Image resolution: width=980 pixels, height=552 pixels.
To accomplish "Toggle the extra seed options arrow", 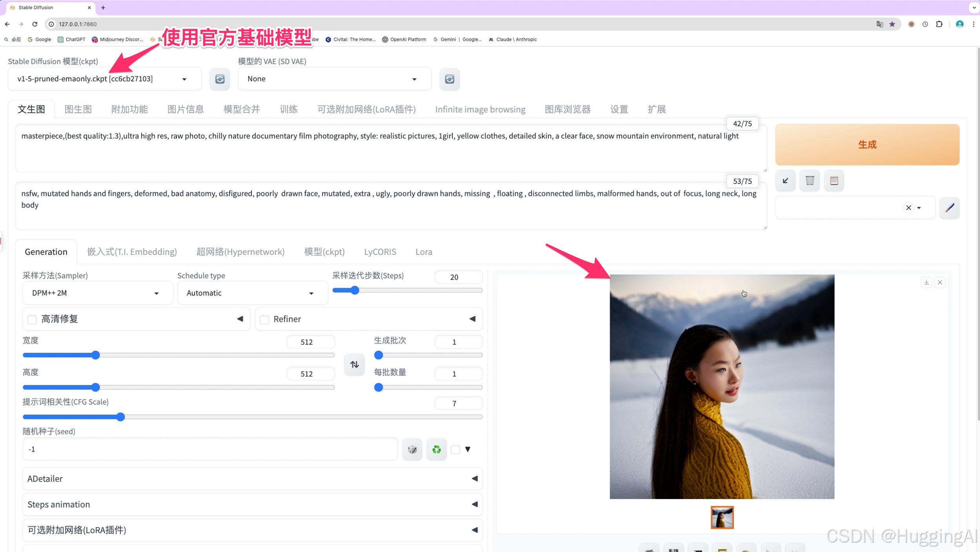I will [468, 449].
